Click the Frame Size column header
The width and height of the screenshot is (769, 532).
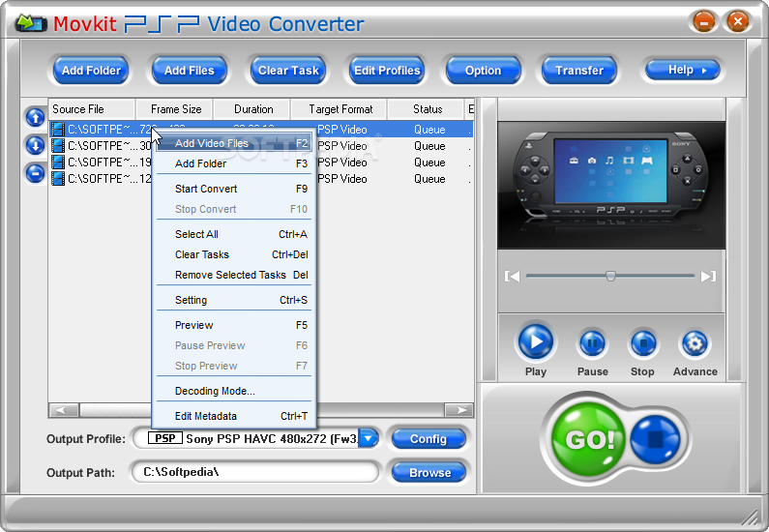tap(175, 109)
